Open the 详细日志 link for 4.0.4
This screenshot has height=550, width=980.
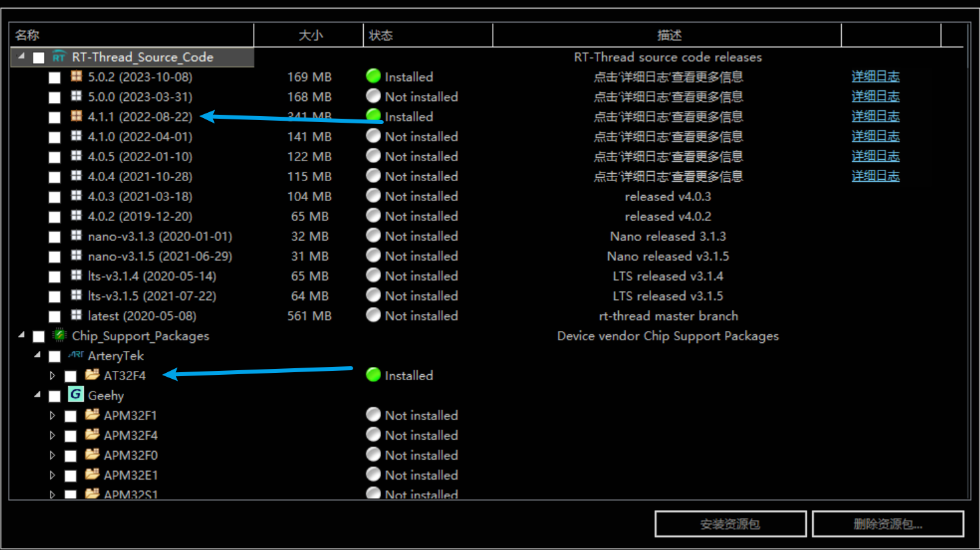point(875,176)
